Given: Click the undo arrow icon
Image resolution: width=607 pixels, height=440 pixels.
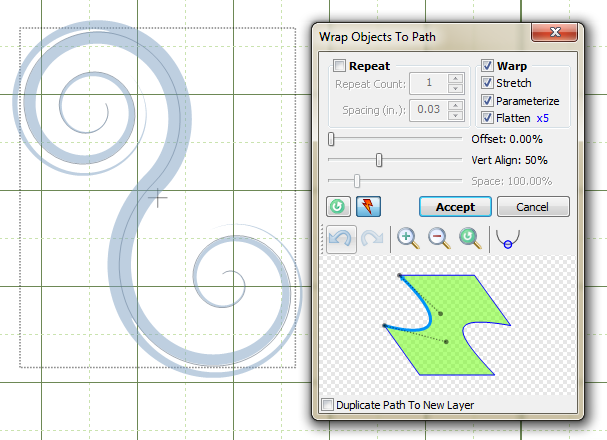Looking at the screenshot, I should [x=341, y=239].
